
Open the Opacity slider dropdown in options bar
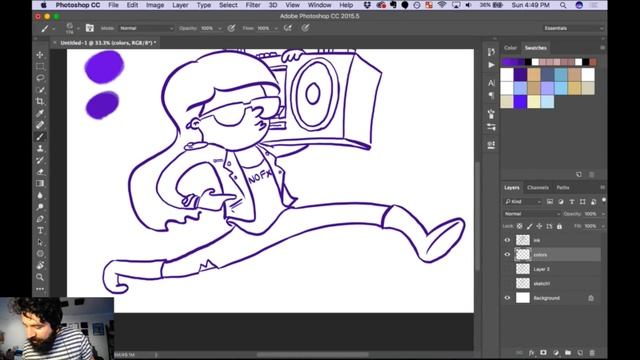220,29
